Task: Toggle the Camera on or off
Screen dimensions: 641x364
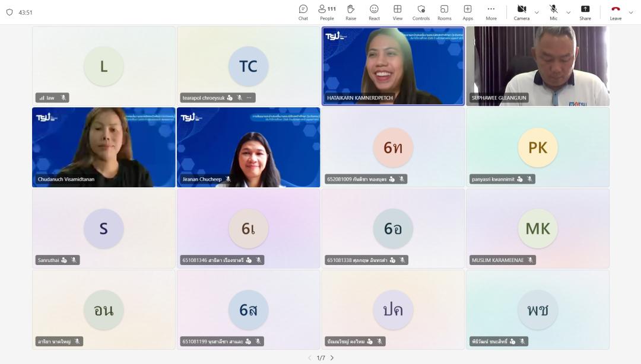Action: pos(522,12)
